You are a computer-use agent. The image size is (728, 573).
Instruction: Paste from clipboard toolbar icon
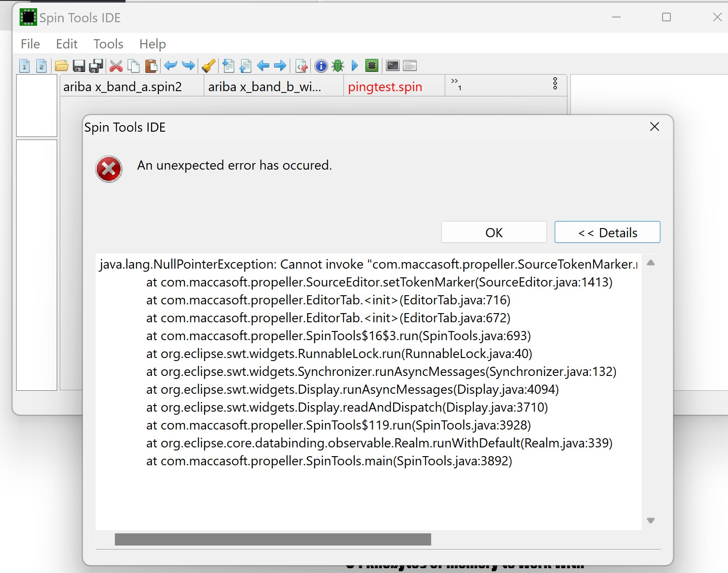click(x=151, y=66)
